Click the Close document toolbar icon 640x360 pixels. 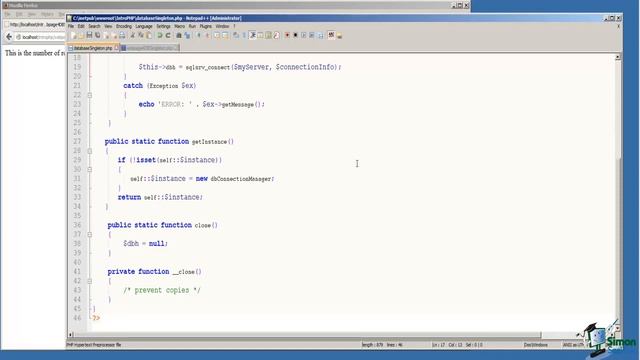[x=107, y=36]
